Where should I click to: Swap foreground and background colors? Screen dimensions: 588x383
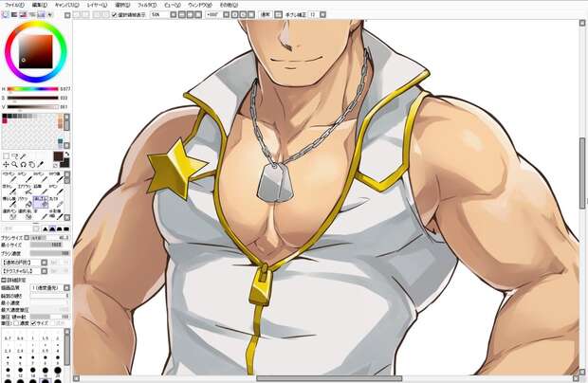click(x=67, y=155)
